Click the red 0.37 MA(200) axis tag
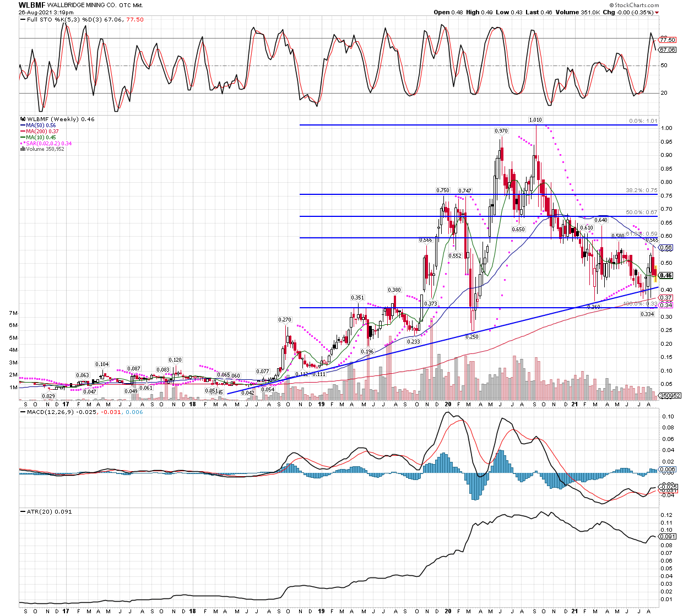The image size is (683, 616). click(x=666, y=298)
